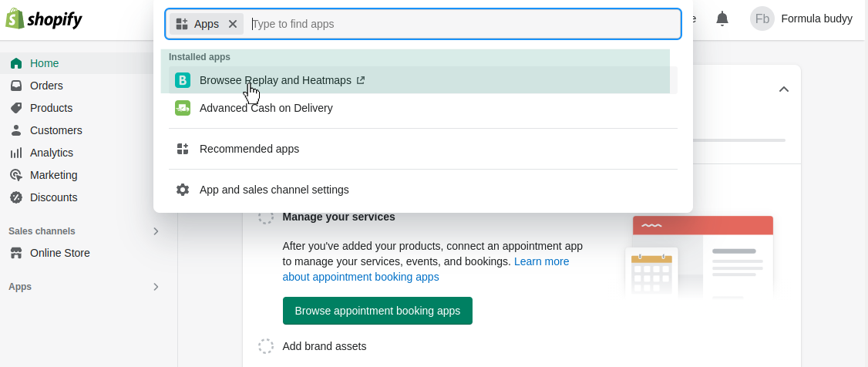Click Browse appointment booking apps button
868x367 pixels.
pyautogui.click(x=377, y=311)
